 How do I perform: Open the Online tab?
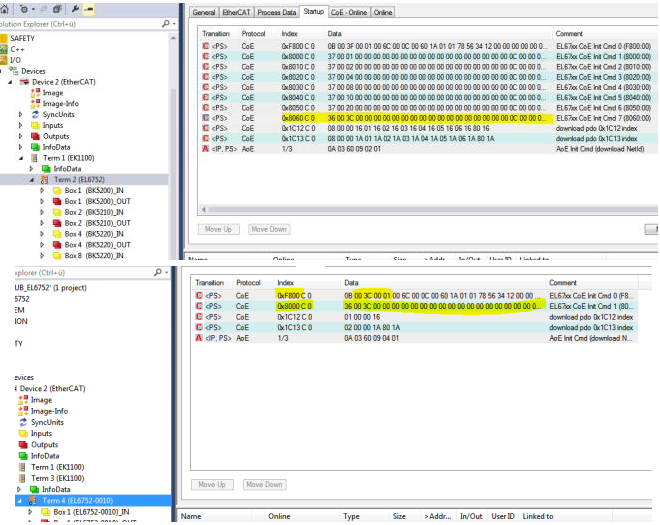click(x=383, y=13)
